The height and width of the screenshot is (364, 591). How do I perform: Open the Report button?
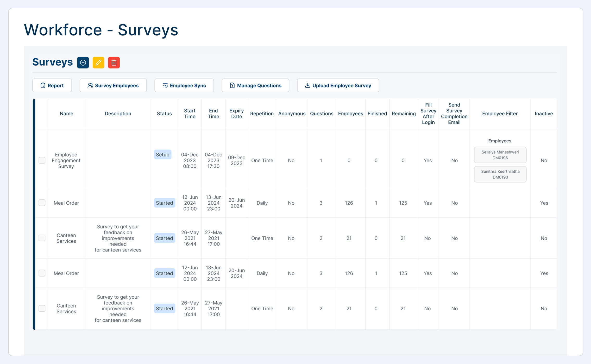click(52, 85)
